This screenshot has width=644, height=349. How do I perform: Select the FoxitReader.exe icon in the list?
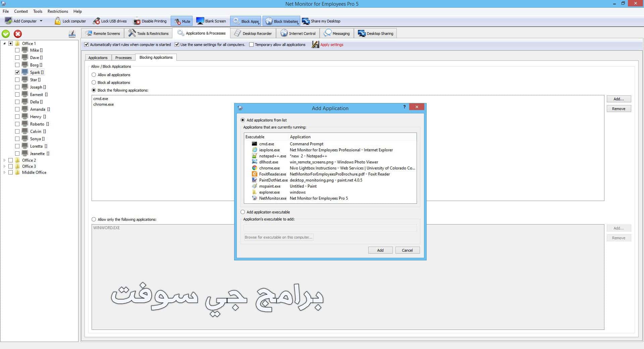pyautogui.click(x=254, y=174)
